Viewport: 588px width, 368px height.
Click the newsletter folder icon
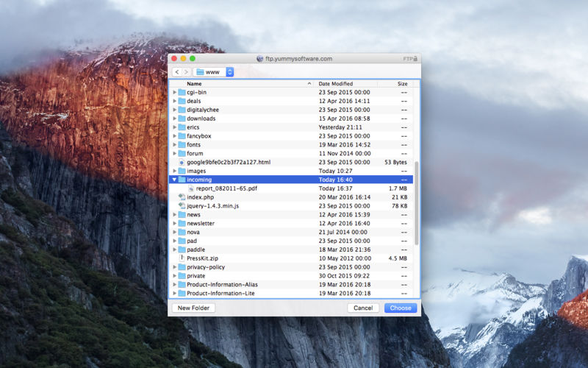coord(182,224)
